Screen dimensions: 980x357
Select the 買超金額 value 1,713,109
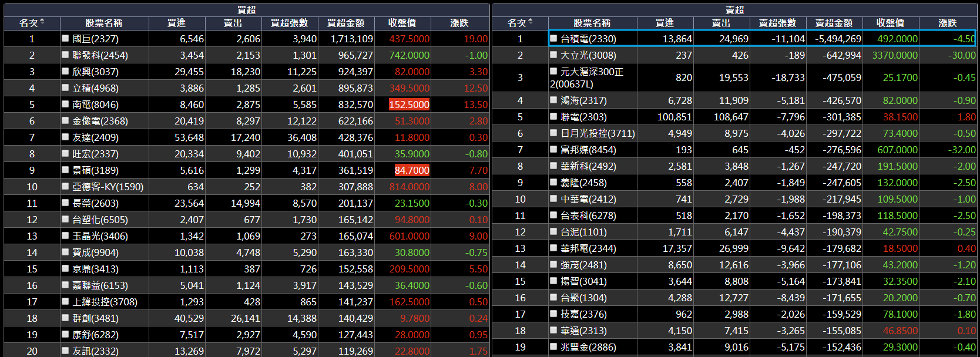352,39
